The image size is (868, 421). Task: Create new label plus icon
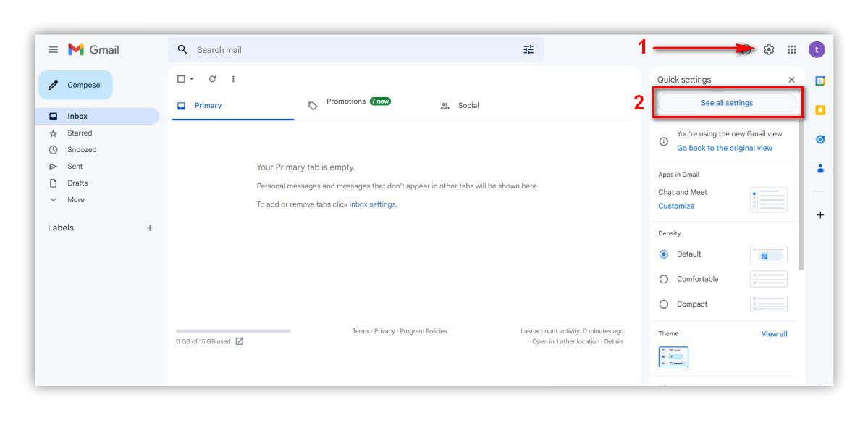click(149, 228)
